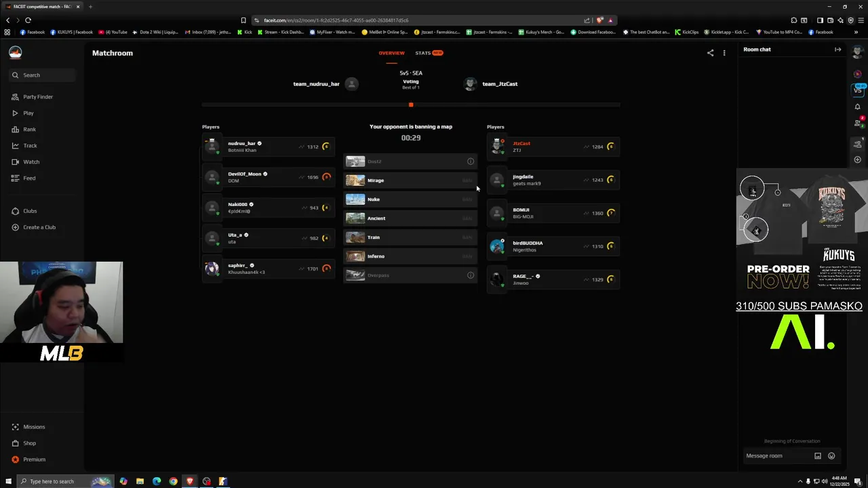This screenshot has width=868, height=488.
Task: Click team_JtzCast team name
Action: (500, 84)
